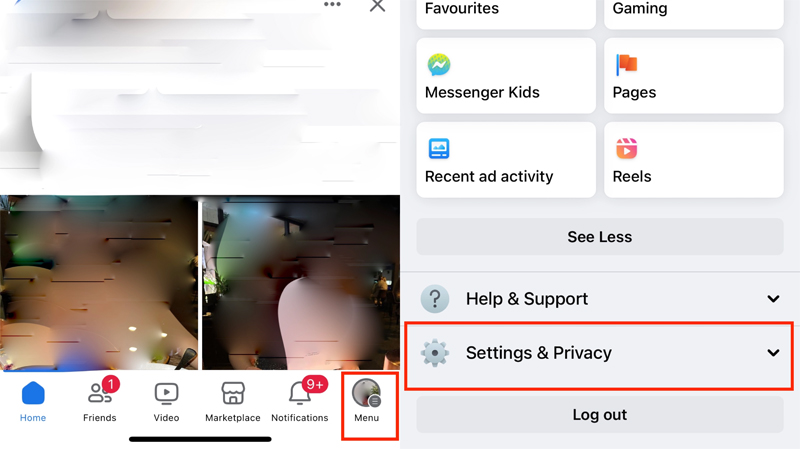Open the Favourites shortcut tile
The width and height of the screenshot is (800, 449).
click(506, 12)
